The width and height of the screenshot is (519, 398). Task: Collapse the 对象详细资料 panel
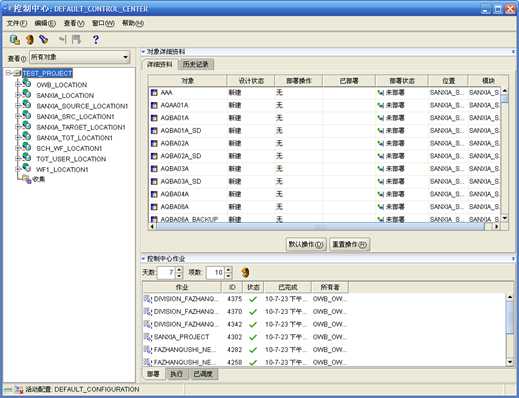[143, 52]
